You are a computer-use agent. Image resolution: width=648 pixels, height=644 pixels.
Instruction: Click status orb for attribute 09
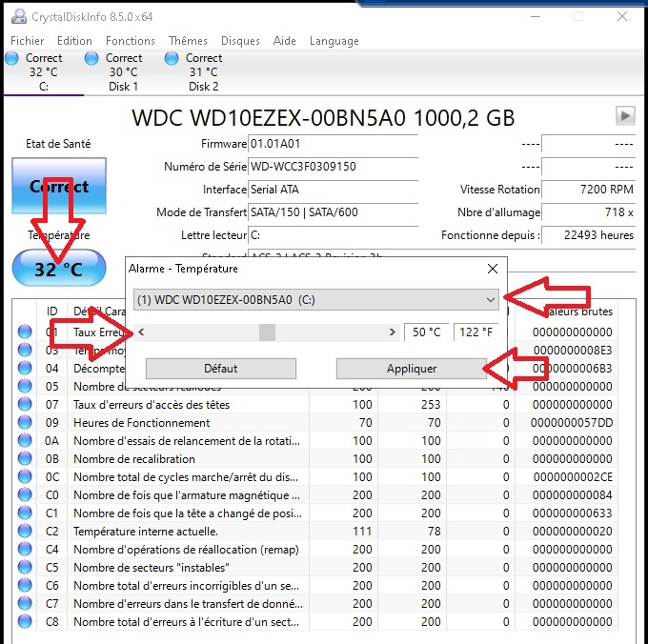pyautogui.click(x=25, y=423)
